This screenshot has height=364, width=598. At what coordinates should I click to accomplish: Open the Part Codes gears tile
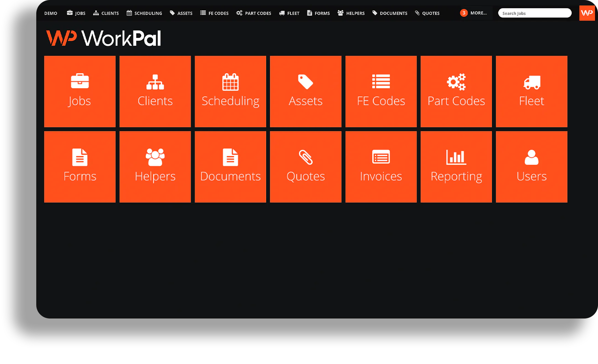(456, 91)
